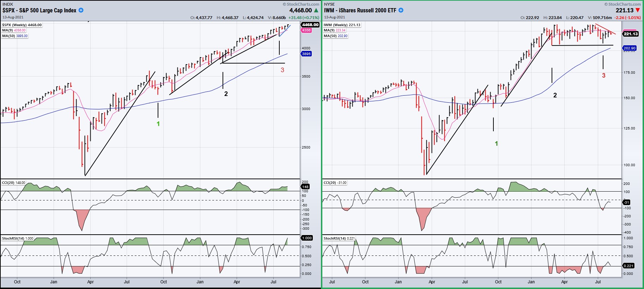Click the green up arrow next to 4,468.00
Viewport: 644px width, 289px height.
tap(316, 10)
